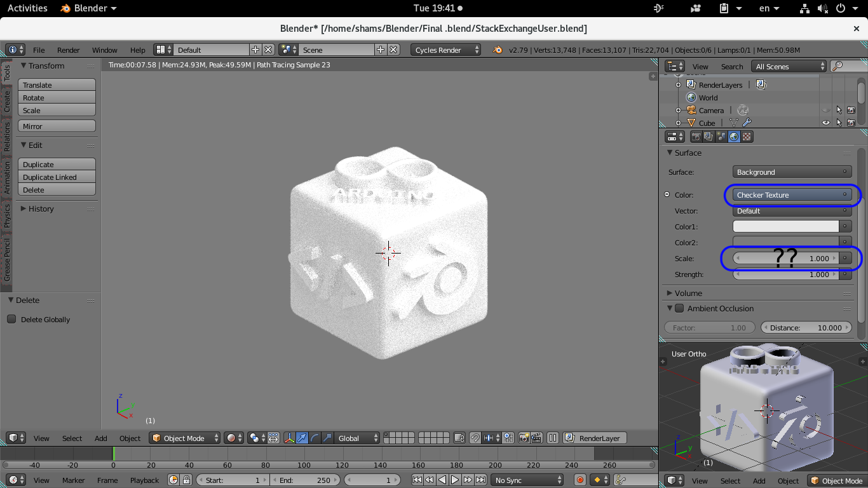Toggle Cube visibility eye in outliner
The image size is (868, 488).
(826, 123)
